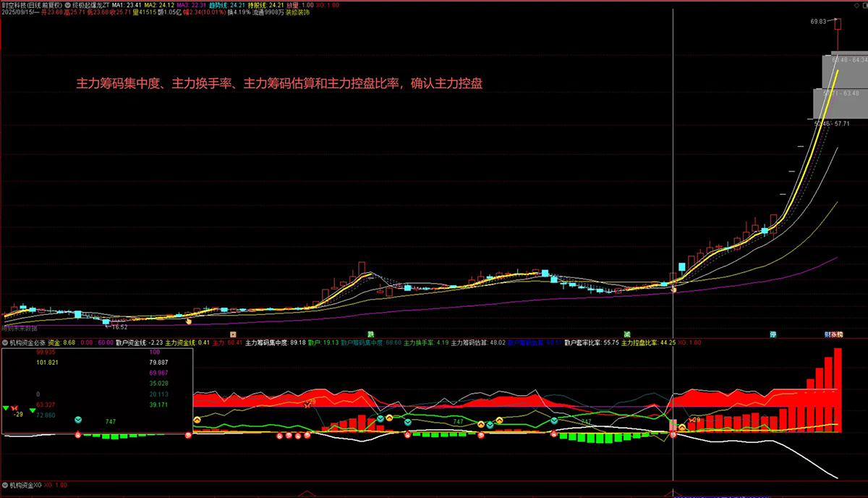868x498 pixels.
Task: Open the 前复权 adjustment selector
Action: pos(51,5)
